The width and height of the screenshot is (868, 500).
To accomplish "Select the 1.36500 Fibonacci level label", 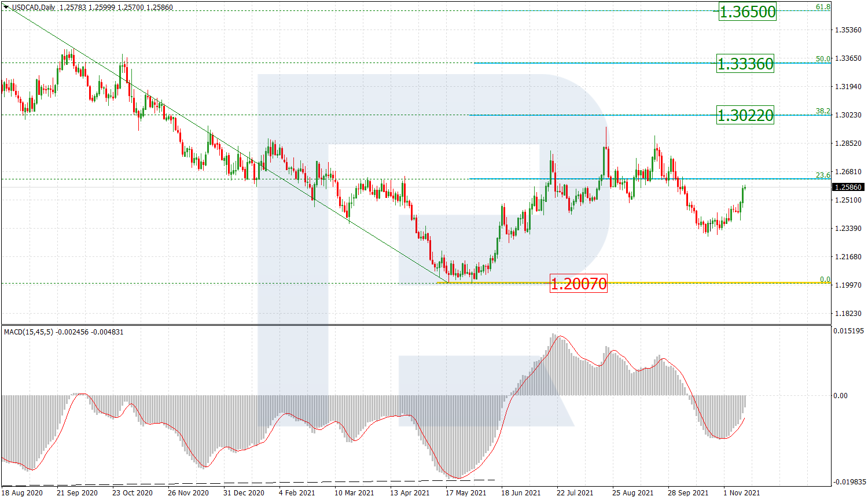I will [x=747, y=12].
